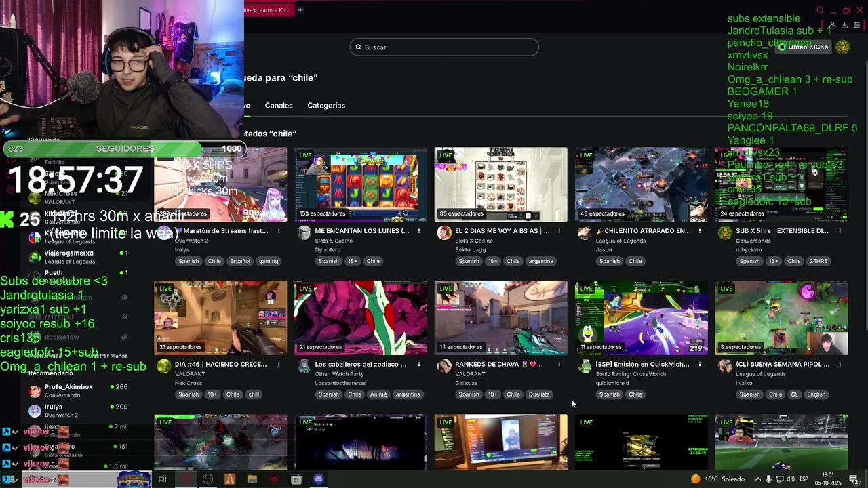Image resolution: width=868 pixels, height=488 pixels.
Task: Focus the Buscar search field
Action: [444, 47]
